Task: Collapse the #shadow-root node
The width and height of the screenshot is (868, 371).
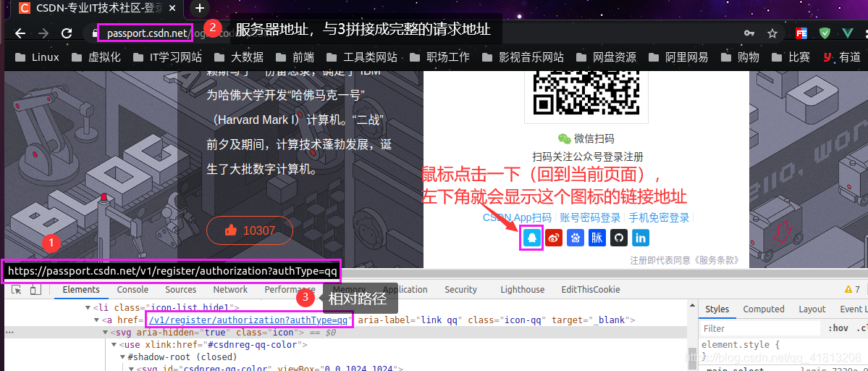Action: tap(123, 357)
